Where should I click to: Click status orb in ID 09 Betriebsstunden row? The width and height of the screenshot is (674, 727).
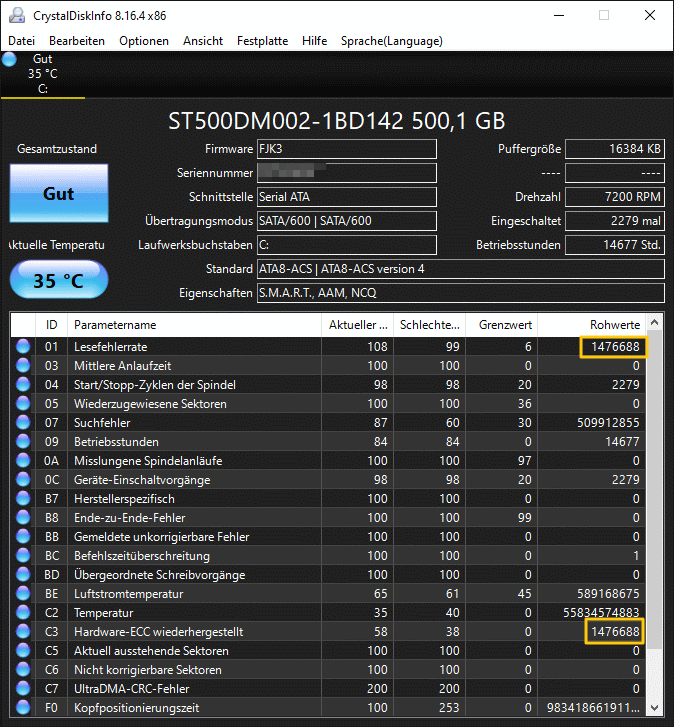click(23, 441)
